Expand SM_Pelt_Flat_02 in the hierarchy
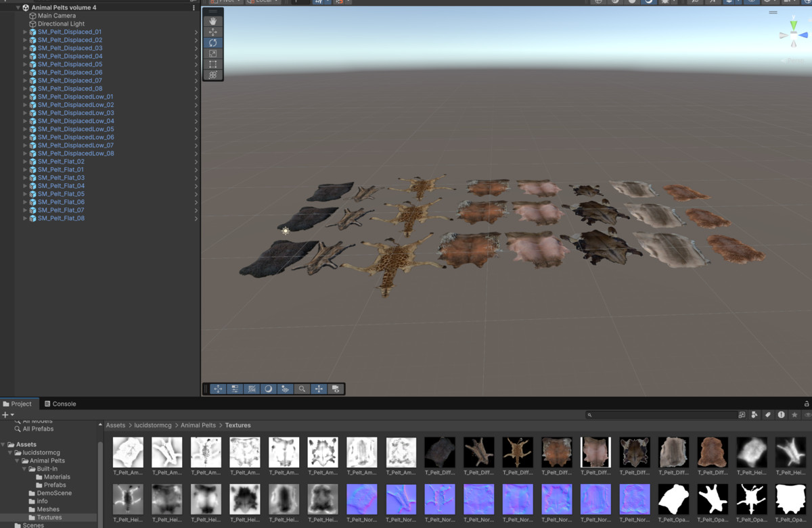This screenshot has width=812, height=528. pyautogui.click(x=25, y=162)
